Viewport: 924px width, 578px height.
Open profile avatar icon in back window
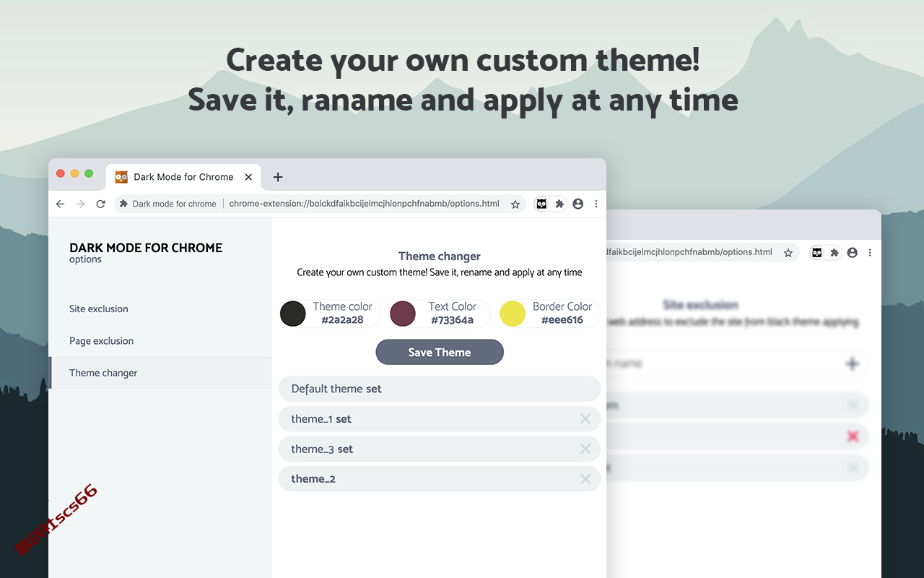coord(853,253)
